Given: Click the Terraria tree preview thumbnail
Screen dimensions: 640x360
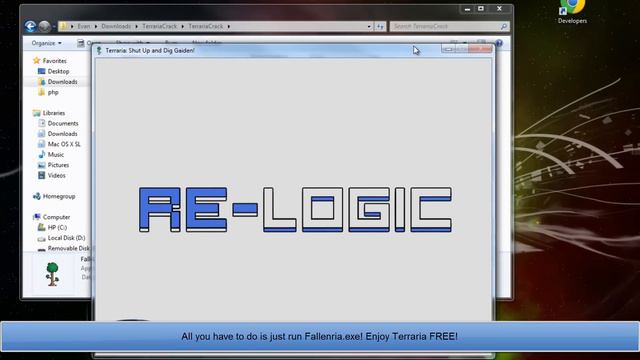Looking at the screenshot, I should click(x=52, y=274).
